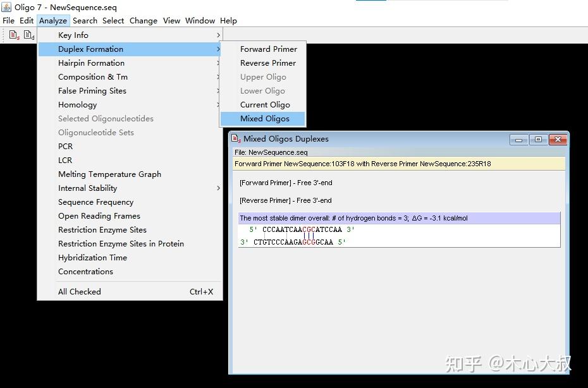Click the primer pair header line 103F18 with 235R18
This screenshot has height=388, width=588.
[399, 164]
